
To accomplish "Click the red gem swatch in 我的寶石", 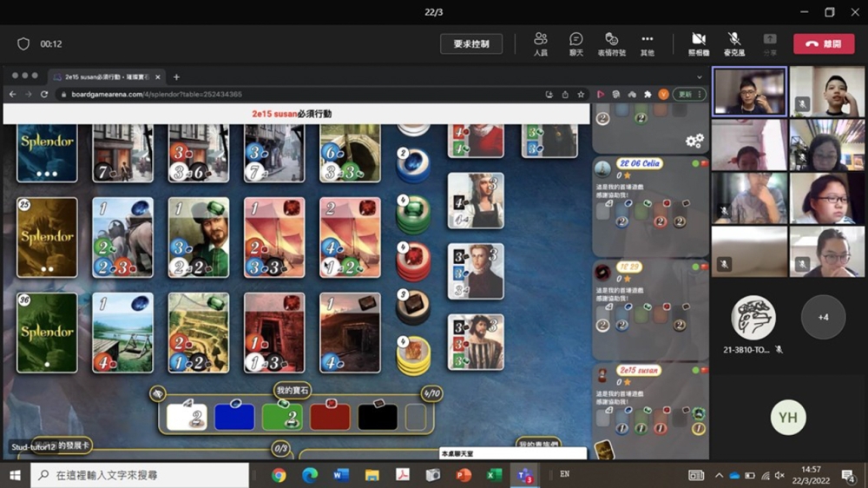I will click(330, 417).
